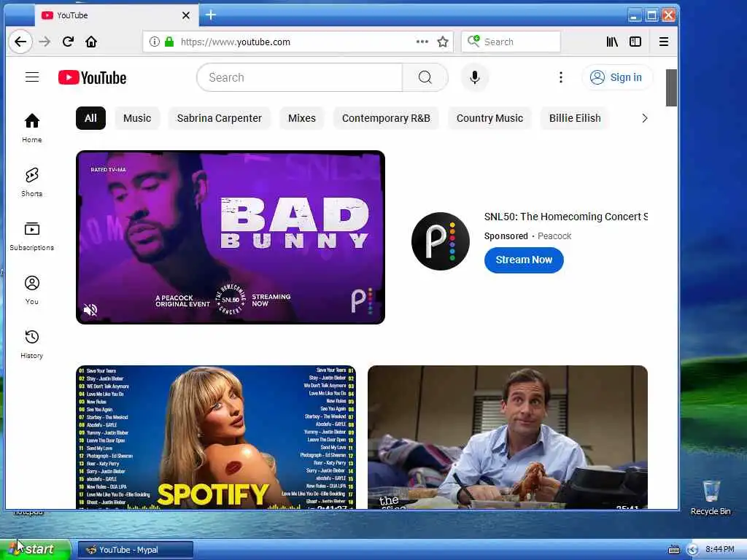Click the Sign in button
This screenshot has height=560, width=747.
coord(616,77)
